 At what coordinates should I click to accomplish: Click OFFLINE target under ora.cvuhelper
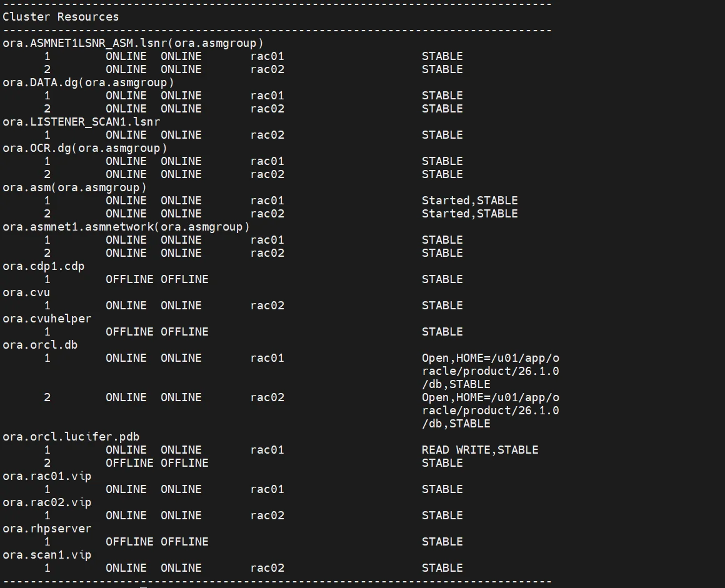[x=129, y=332]
